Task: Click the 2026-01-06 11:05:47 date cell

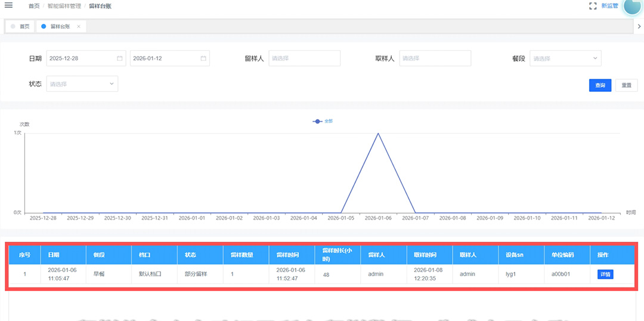Action: [x=63, y=274]
